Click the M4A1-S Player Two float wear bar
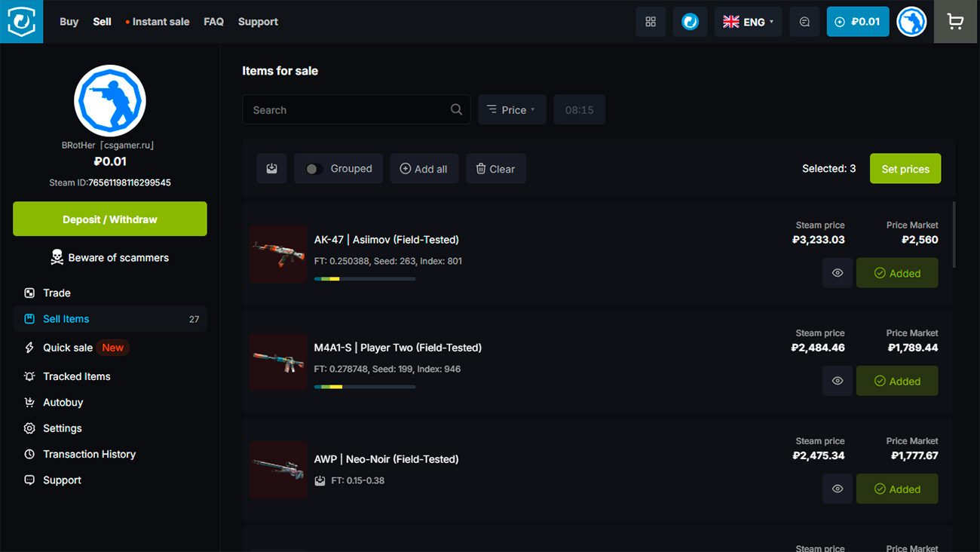This screenshot has width=980, height=552. [x=365, y=387]
